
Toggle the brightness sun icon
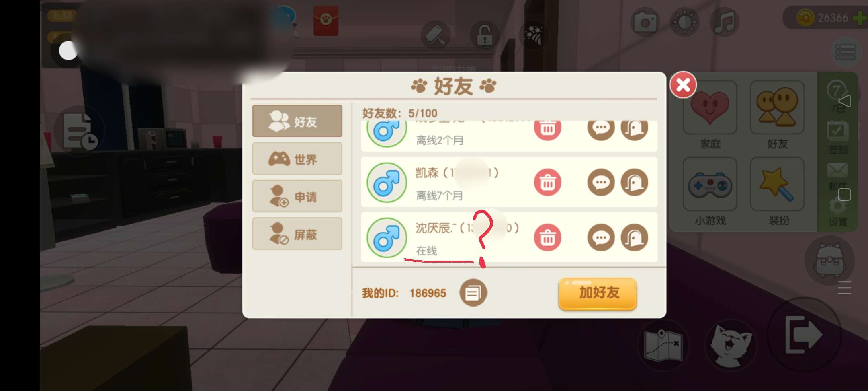[x=685, y=22]
